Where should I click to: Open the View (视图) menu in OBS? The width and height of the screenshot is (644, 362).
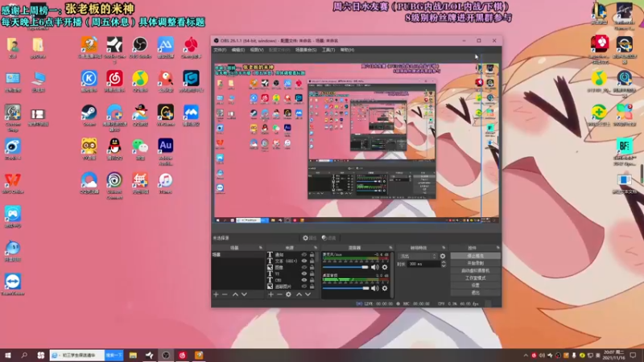click(257, 50)
